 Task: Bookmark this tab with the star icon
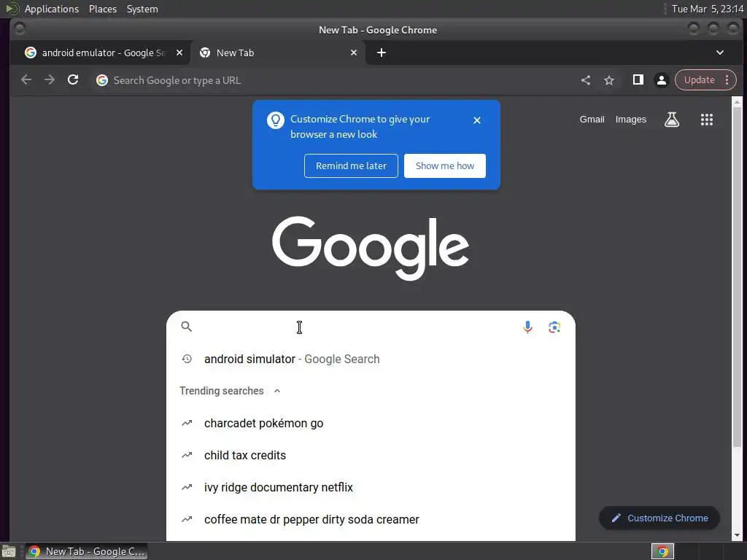pos(609,80)
